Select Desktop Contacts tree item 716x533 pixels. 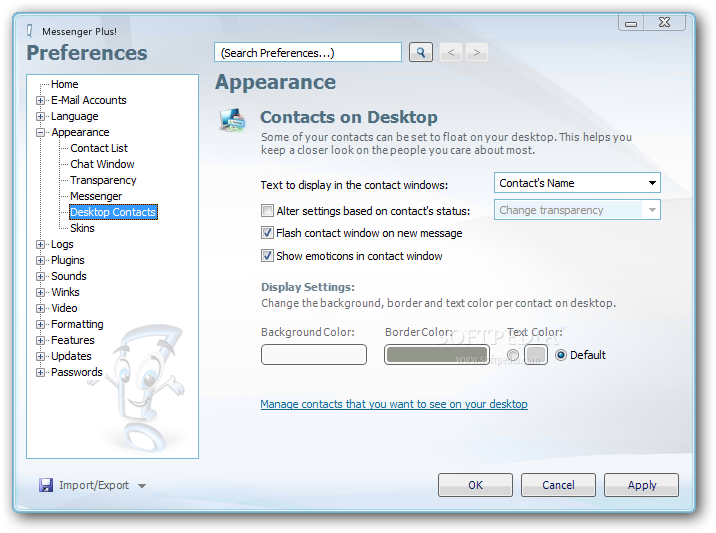pyautogui.click(x=113, y=212)
